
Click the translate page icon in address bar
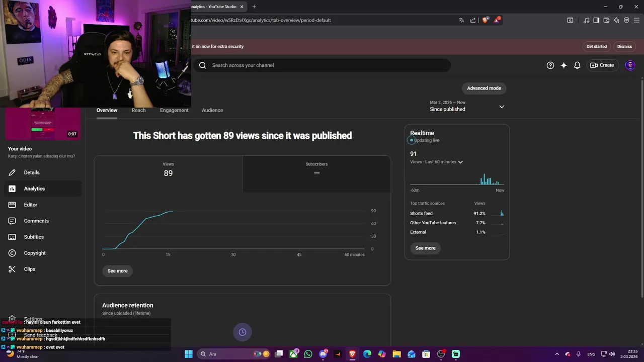click(461, 20)
